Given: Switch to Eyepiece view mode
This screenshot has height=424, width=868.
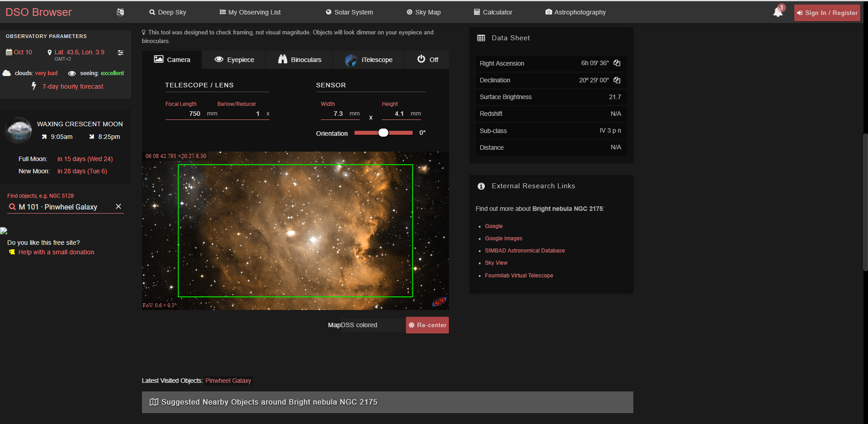Looking at the screenshot, I should (x=234, y=60).
